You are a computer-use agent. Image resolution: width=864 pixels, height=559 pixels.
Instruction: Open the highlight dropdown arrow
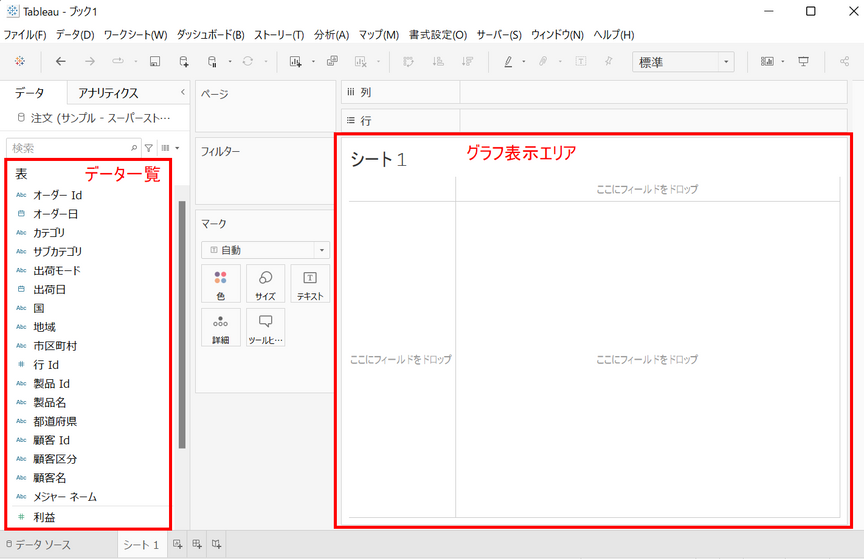coord(524,62)
